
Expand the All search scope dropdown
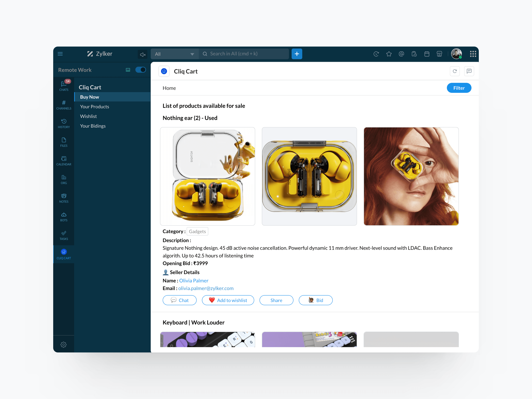(175, 54)
